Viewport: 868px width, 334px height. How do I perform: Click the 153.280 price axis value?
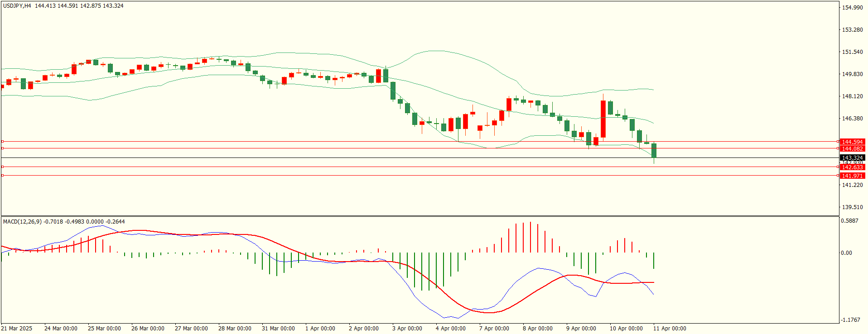click(x=852, y=30)
